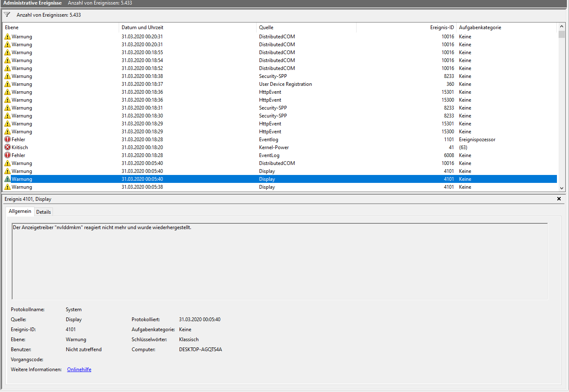569x392 pixels.
Task: Click warning icon of DistributedCOM 00:05:40 row
Action: pyautogui.click(x=7, y=163)
